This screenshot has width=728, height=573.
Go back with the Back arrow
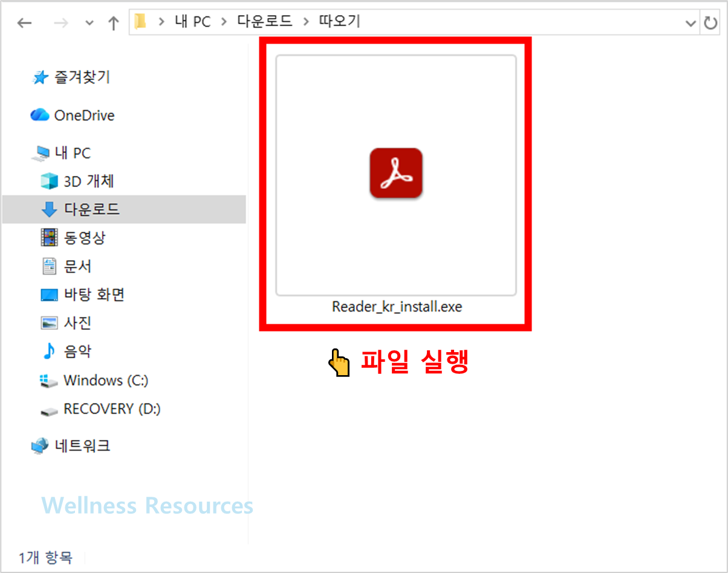tap(24, 23)
